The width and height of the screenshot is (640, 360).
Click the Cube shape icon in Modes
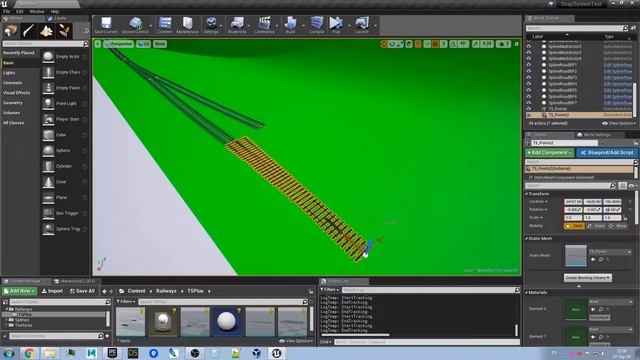coord(48,135)
